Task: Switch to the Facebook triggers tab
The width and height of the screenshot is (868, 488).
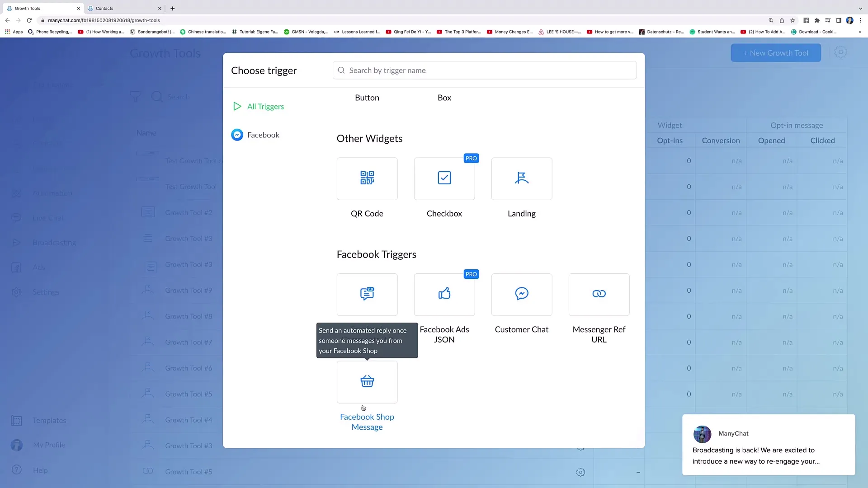Action: tap(263, 135)
